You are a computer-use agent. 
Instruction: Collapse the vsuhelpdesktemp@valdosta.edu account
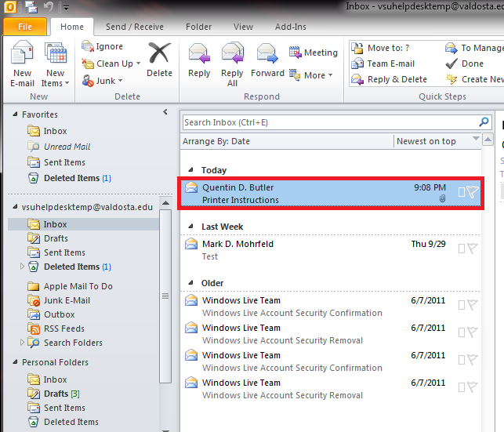[15, 207]
